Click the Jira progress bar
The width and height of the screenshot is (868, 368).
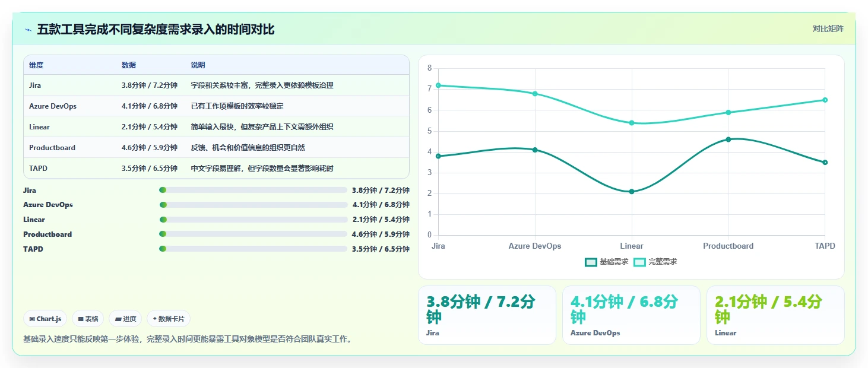click(253, 190)
